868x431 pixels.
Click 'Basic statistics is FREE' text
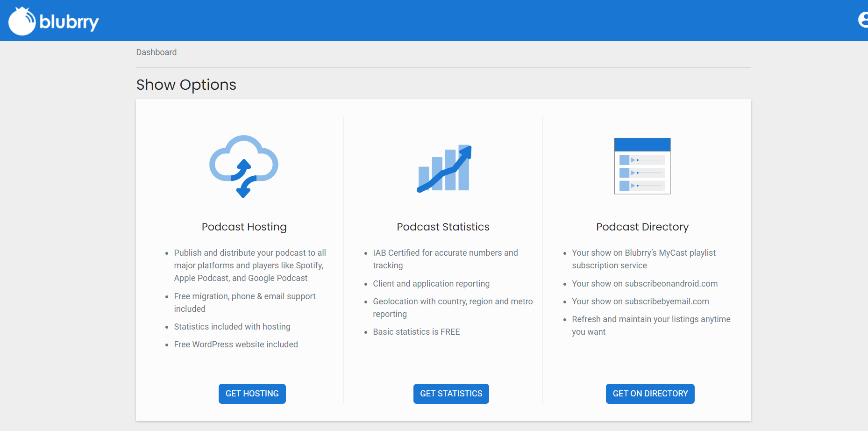click(416, 332)
